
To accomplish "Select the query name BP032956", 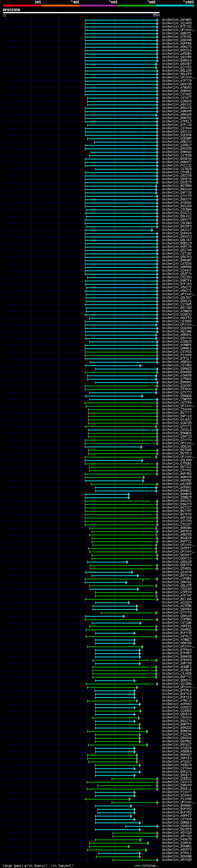I will point(11,10).
